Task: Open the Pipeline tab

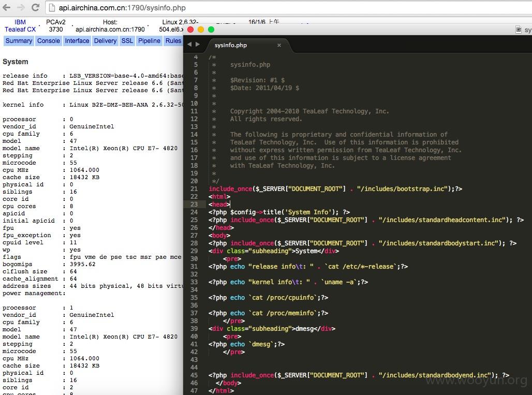Action: pyautogui.click(x=149, y=41)
